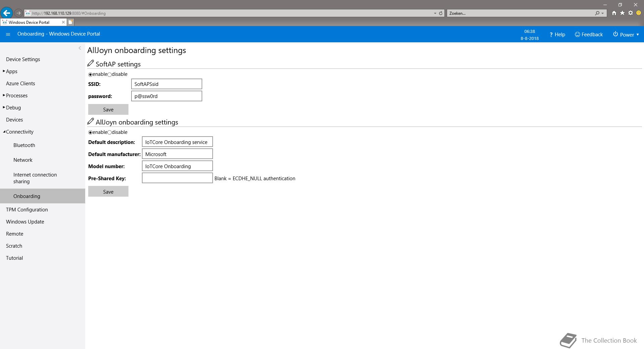
Task: Open Internet connection sharing page
Action: point(35,178)
